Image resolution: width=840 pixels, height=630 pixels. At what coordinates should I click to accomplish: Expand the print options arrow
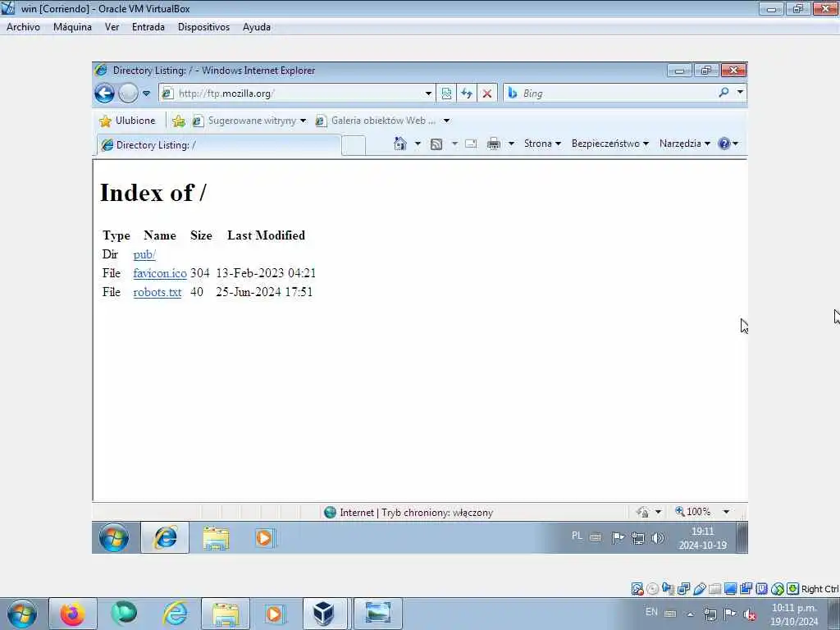pos(511,144)
